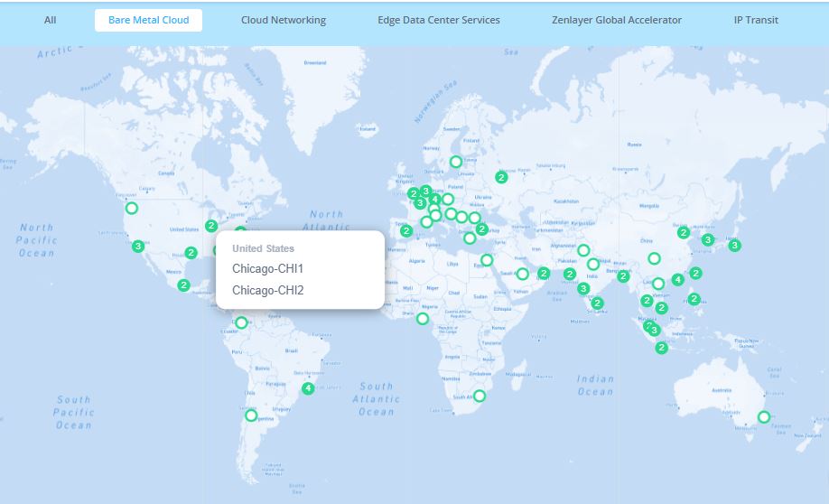
Task: Open the 2-cluster marker in Bangladesh
Action: tap(623, 276)
